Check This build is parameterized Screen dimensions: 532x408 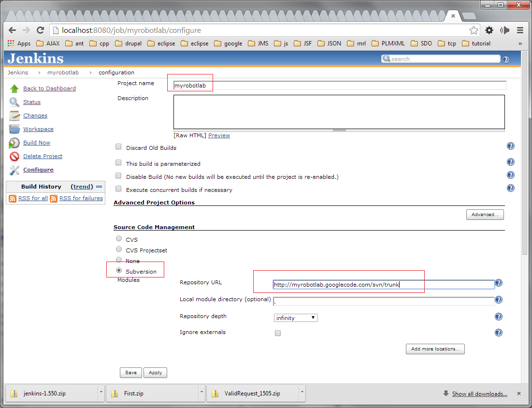click(118, 162)
